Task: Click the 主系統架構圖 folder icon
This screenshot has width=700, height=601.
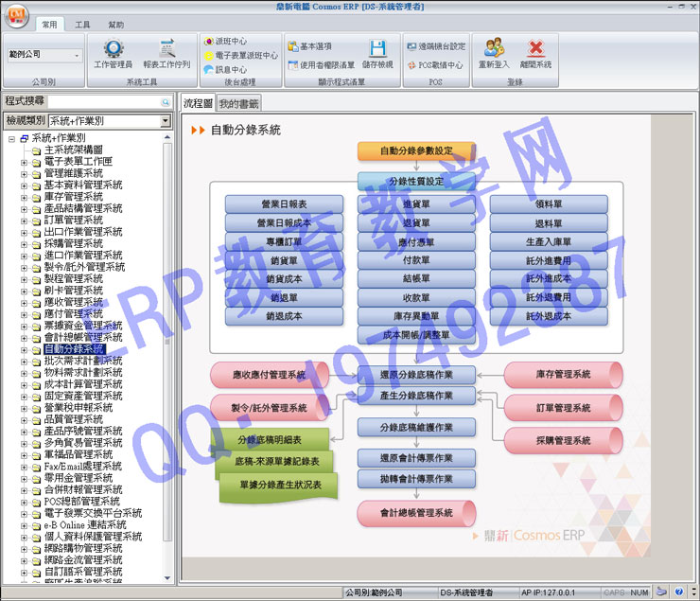Action: coord(36,150)
